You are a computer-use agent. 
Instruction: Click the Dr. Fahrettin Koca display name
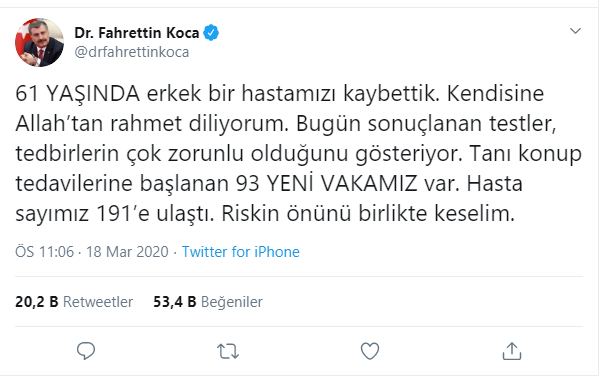137,33
